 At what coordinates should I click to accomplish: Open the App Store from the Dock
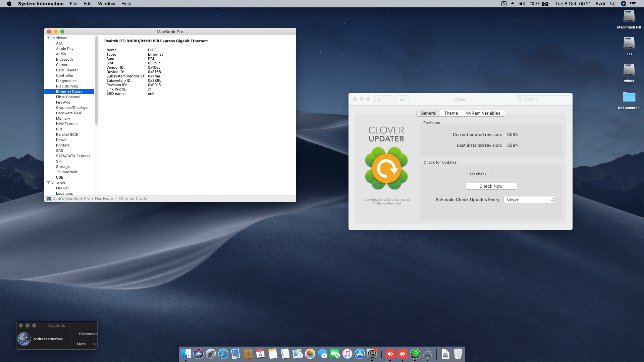pyautogui.click(x=359, y=354)
